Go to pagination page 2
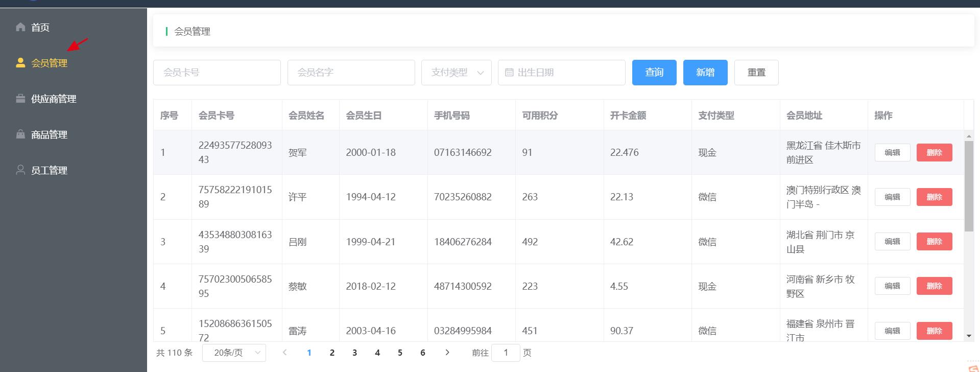Image resolution: width=980 pixels, height=372 pixels. (x=332, y=353)
